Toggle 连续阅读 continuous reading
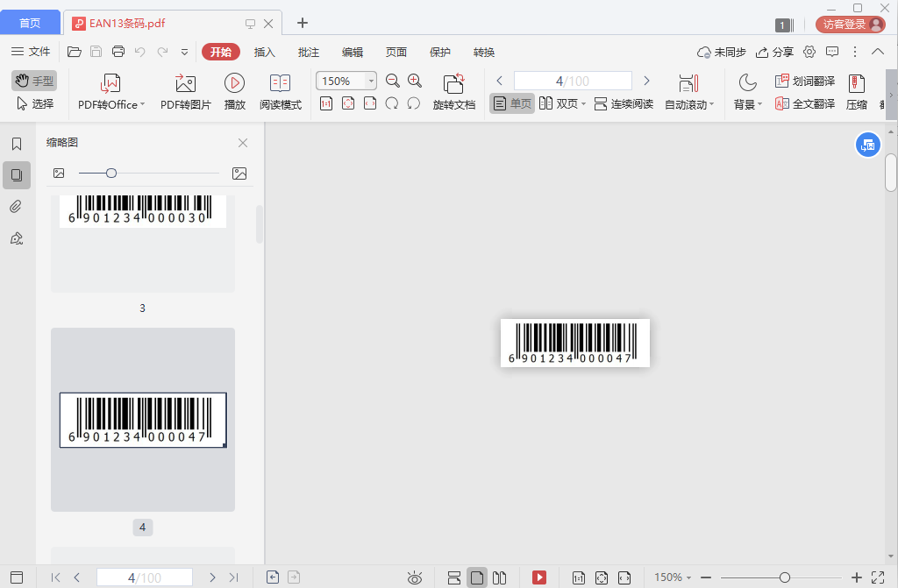The width and height of the screenshot is (898, 588). tap(624, 103)
